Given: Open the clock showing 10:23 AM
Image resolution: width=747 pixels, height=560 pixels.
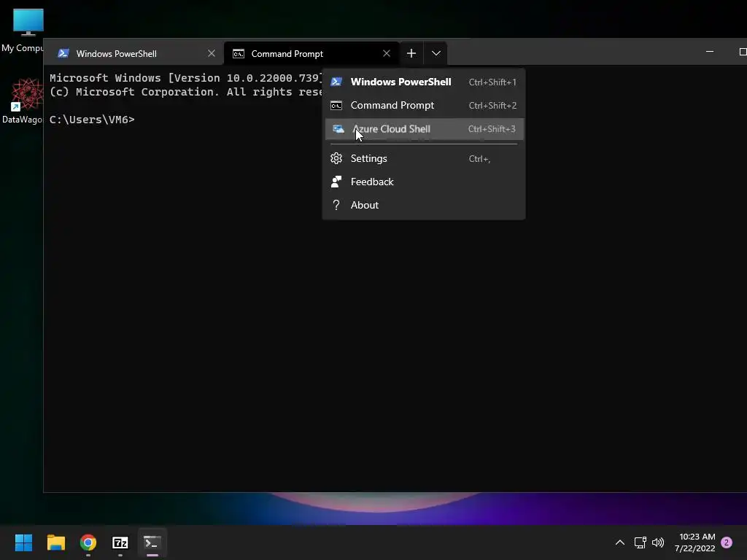Looking at the screenshot, I should tap(695, 542).
